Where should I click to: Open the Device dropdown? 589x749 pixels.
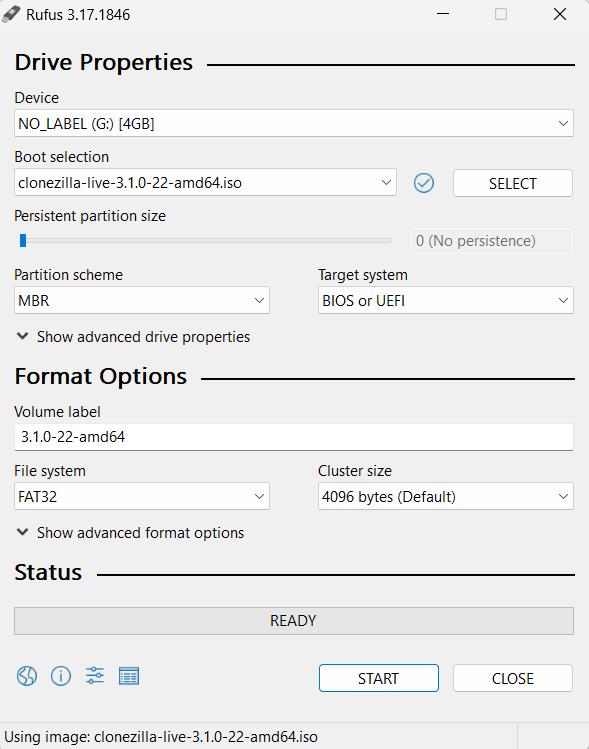(x=294, y=123)
